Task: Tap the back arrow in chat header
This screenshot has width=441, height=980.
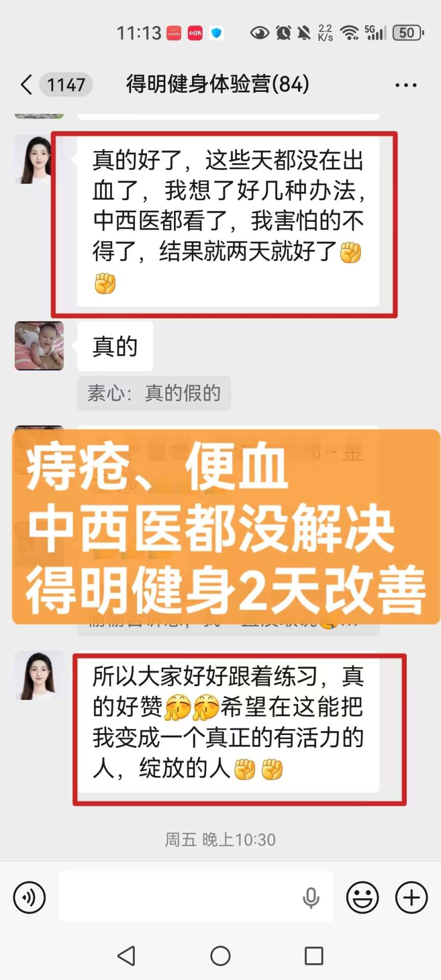Action: pyautogui.click(x=27, y=85)
